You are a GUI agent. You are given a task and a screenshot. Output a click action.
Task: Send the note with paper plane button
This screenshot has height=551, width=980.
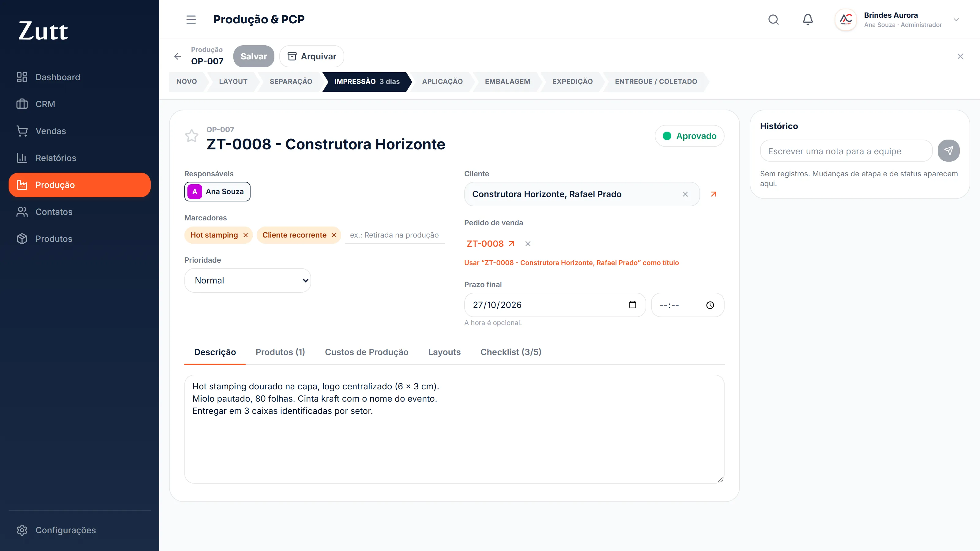point(948,151)
